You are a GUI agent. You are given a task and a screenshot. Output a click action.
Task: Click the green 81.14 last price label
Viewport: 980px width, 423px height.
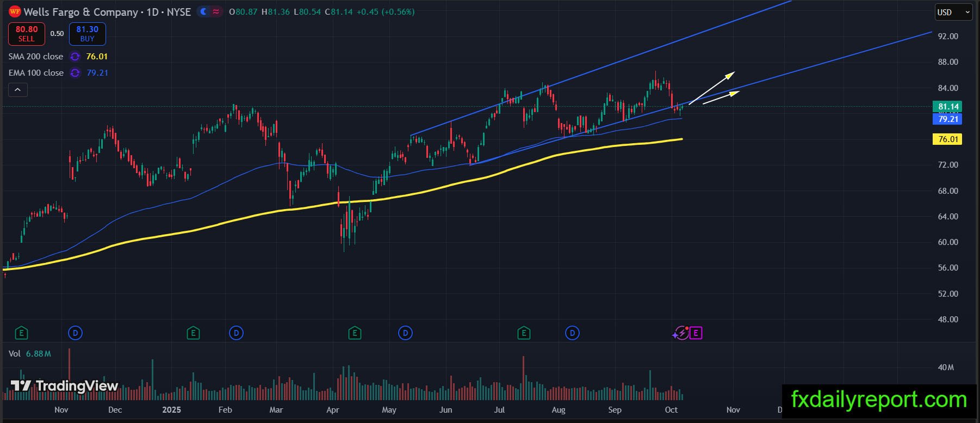[948, 107]
